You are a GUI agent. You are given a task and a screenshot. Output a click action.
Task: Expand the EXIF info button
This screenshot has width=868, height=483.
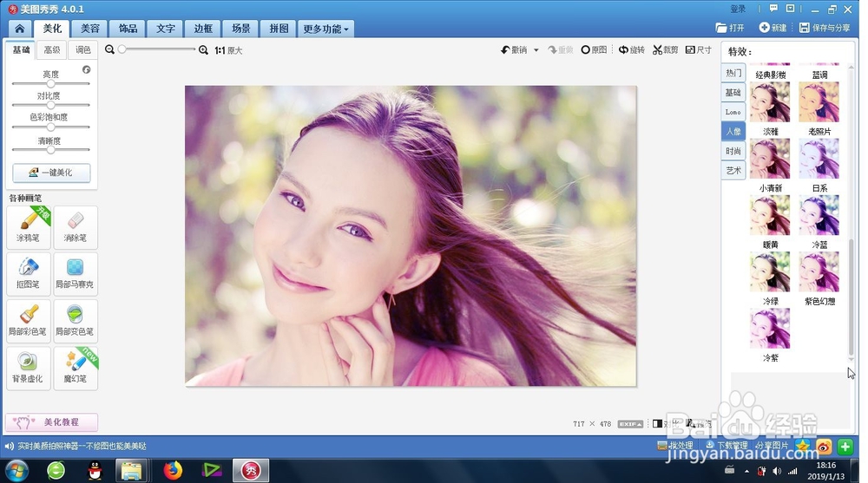point(630,424)
